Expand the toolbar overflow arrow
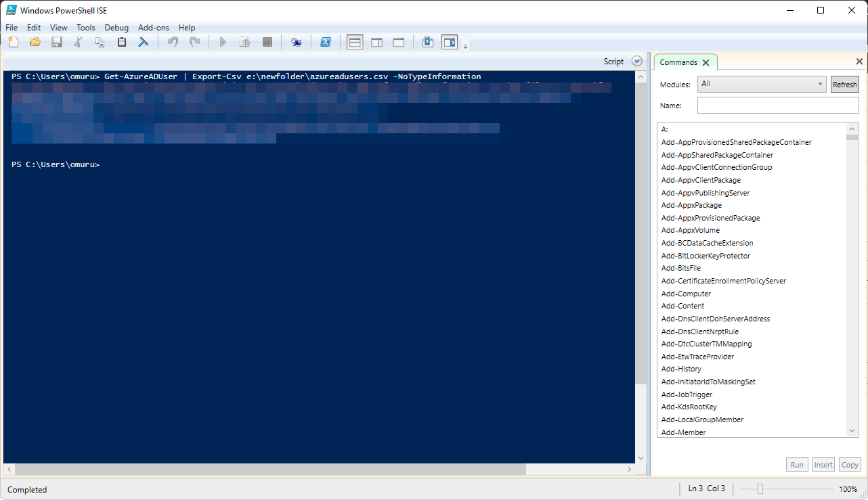 (x=465, y=44)
